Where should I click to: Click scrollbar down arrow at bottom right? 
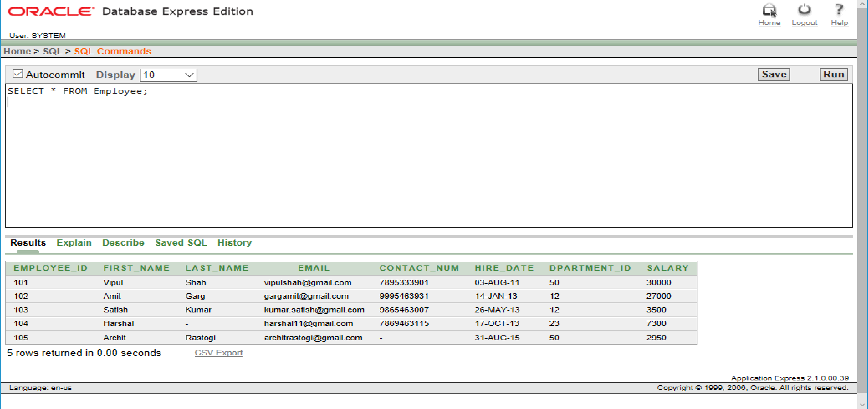pos(863,405)
